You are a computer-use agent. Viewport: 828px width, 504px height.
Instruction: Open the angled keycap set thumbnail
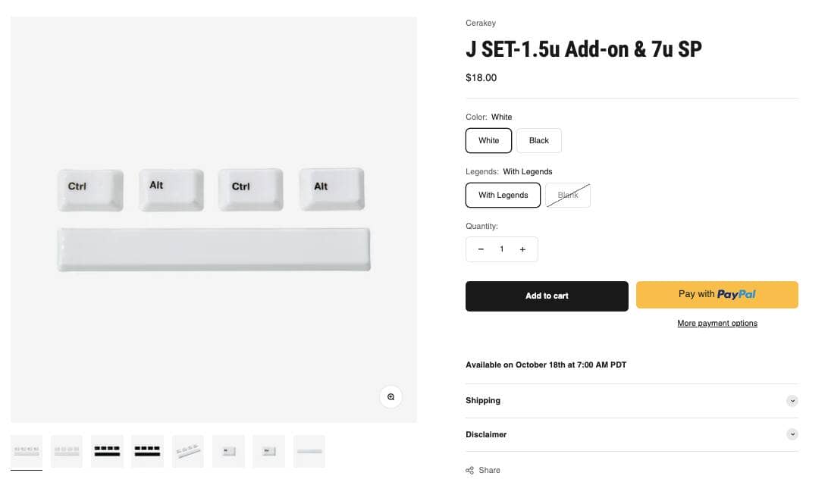point(187,451)
